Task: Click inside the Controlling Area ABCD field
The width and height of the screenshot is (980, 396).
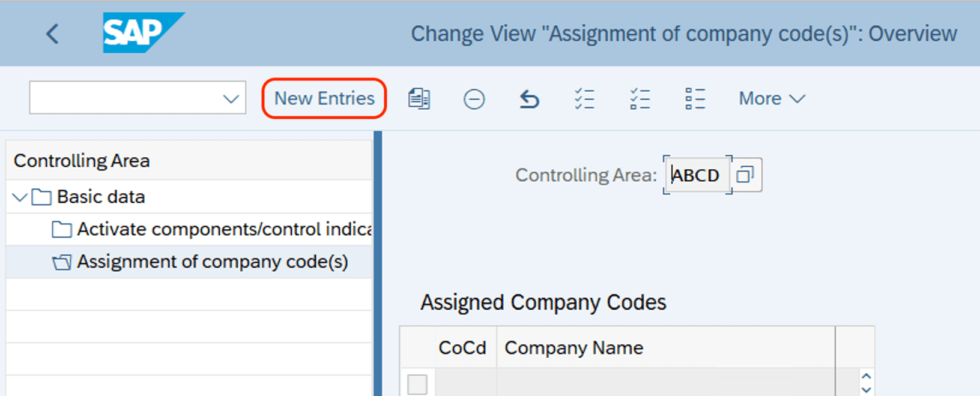Action: (x=697, y=175)
